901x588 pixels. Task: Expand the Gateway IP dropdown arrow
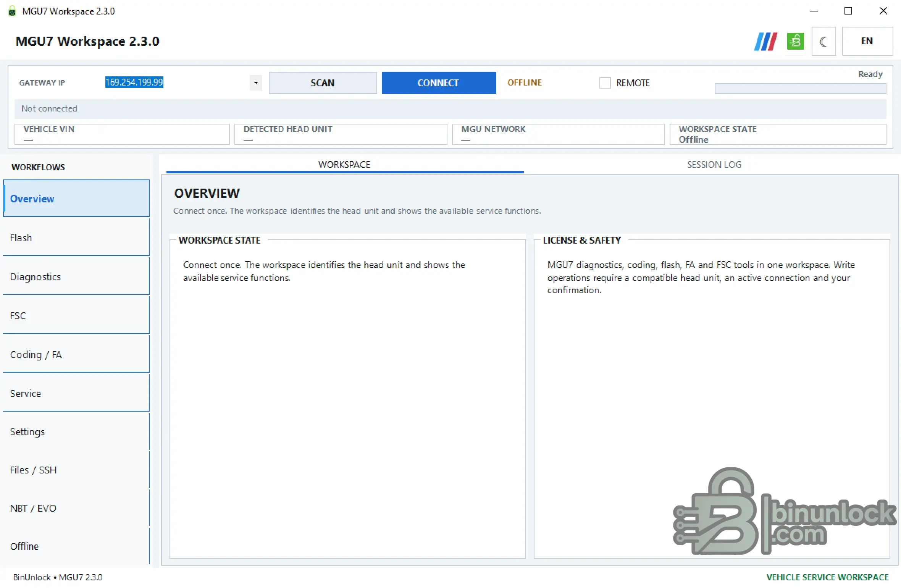[256, 83]
